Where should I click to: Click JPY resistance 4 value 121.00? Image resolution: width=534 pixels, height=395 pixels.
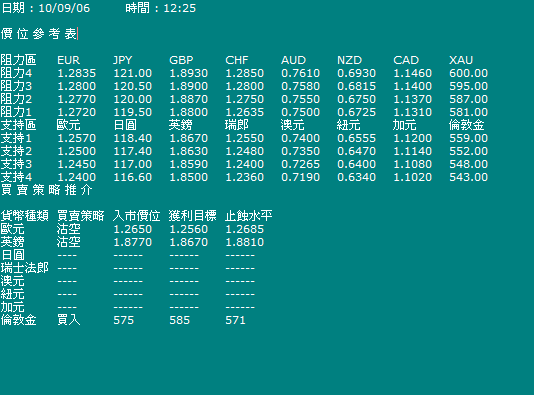click(x=132, y=73)
